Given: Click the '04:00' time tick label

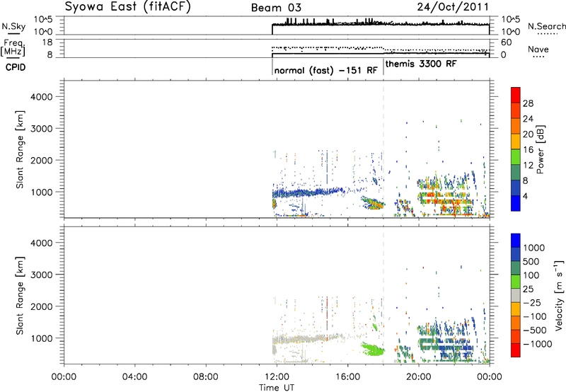Looking at the screenshot, I should click(x=135, y=377).
